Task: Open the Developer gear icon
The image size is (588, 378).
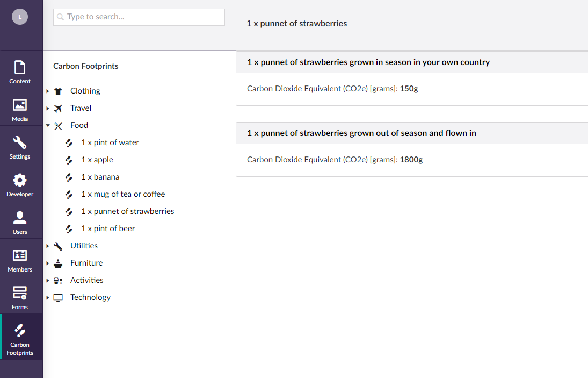Action: 20,180
